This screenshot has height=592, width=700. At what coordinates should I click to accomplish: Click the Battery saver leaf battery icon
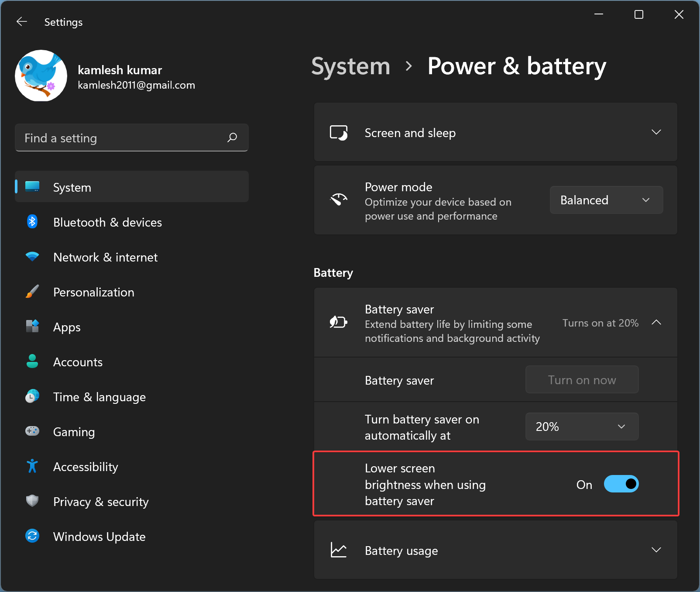click(339, 322)
